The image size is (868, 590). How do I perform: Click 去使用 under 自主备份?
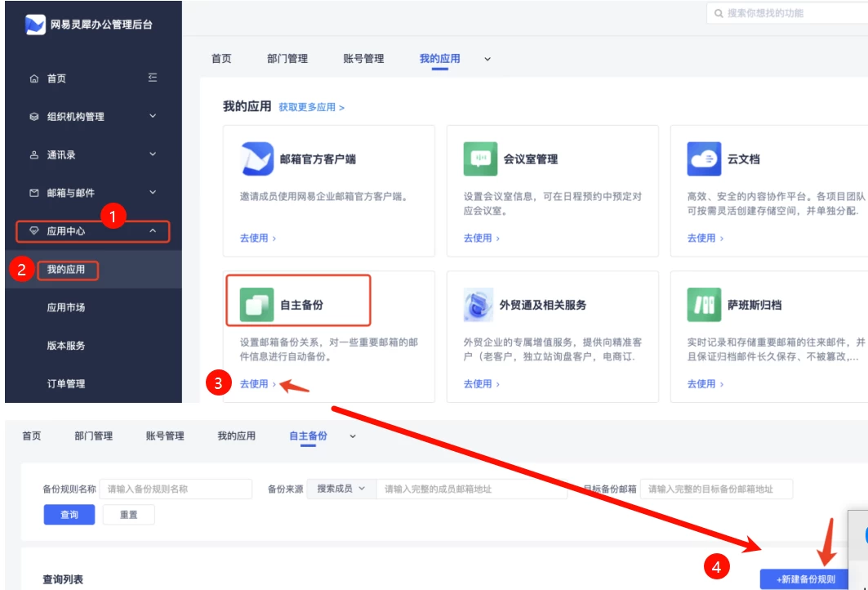point(258,384)
